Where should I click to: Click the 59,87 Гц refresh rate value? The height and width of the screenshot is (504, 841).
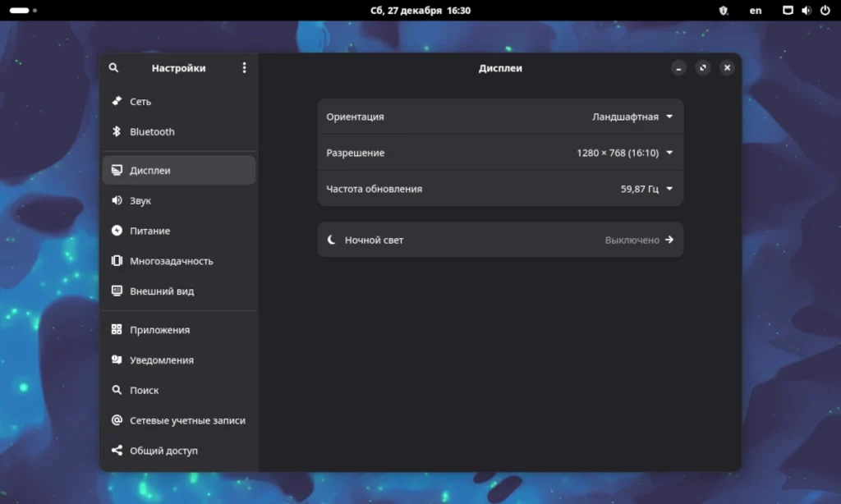639,189
